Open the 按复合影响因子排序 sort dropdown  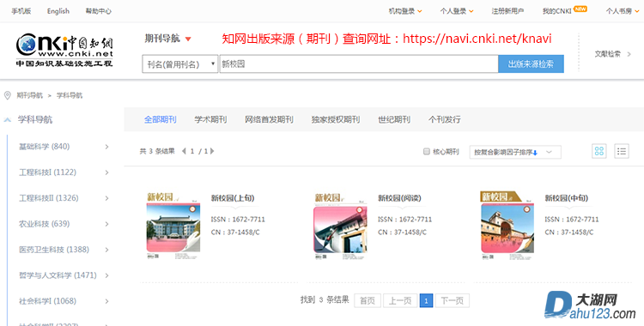click(515, 152)
